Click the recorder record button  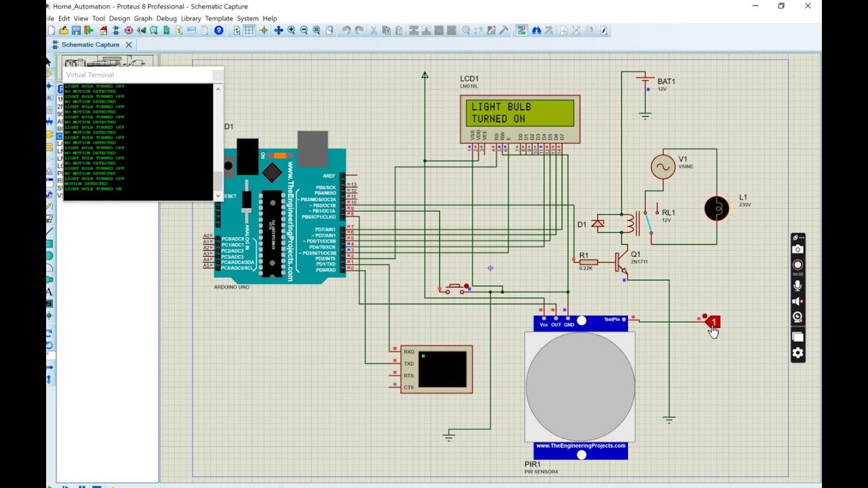tap(797, 264)
